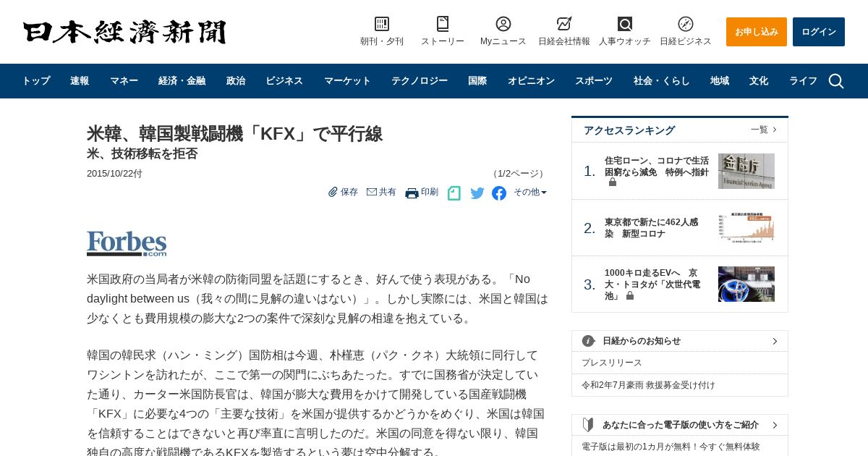The height and width of the screenshot is (456, 868).
Task: Click the アクセスランキング heading
Action: point(629,130)
